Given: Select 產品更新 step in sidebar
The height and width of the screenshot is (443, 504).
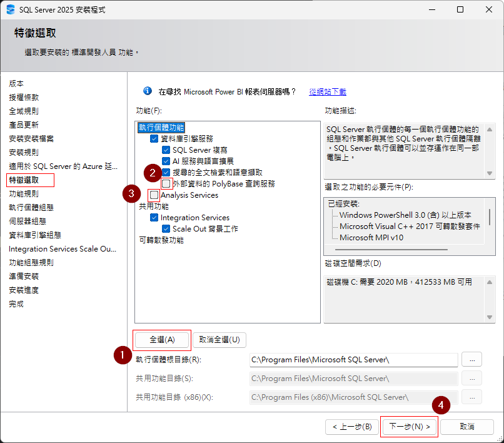Looking at the screenshot, I should click(x=24, y=125).
